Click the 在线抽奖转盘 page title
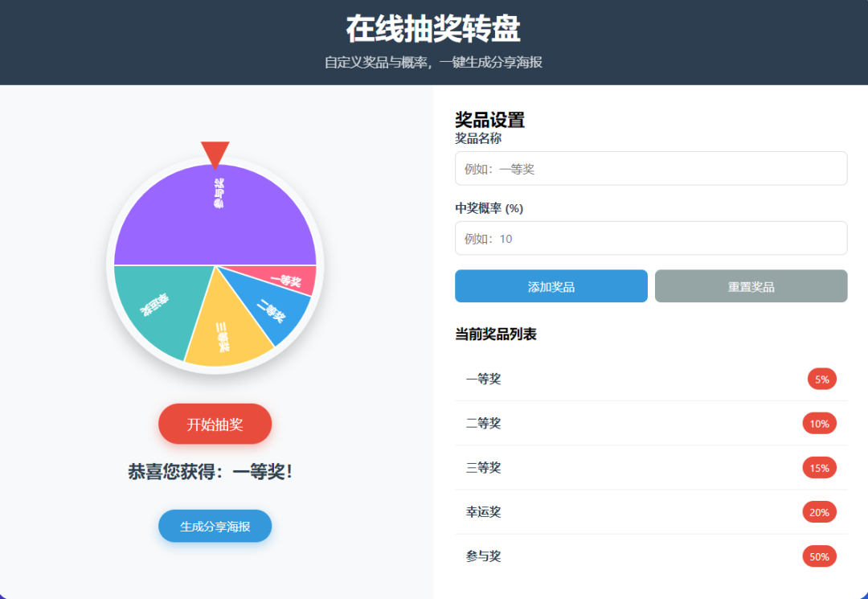Screen dimensions: 868x599 (x=433, y=30)
